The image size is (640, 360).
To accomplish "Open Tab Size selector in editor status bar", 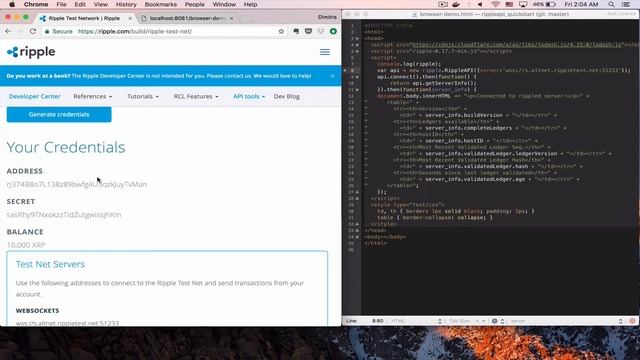I will click(467, 321).
